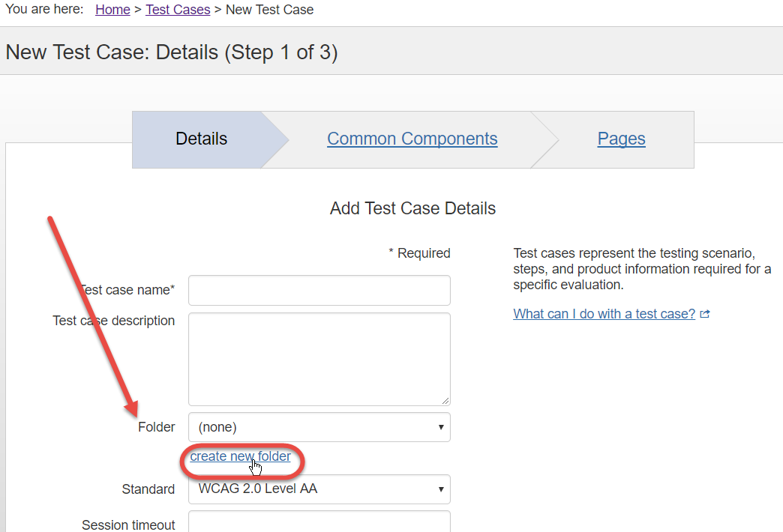Click the description textarea resize handle

(445, 401)
